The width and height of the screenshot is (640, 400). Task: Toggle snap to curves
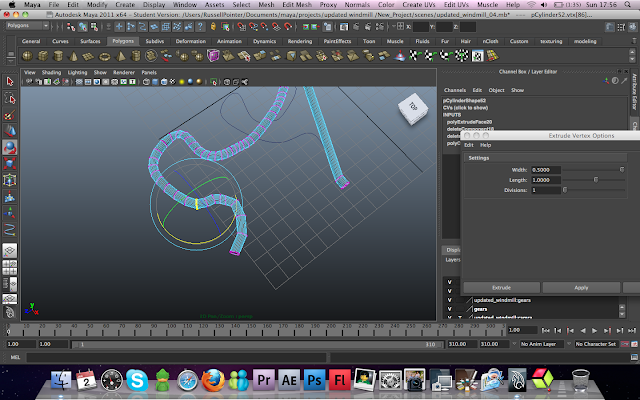[x=253, y=27]
